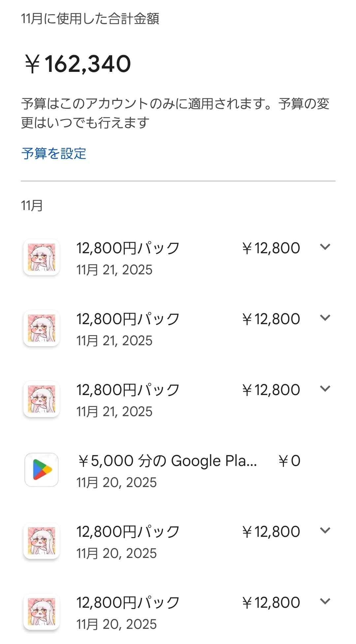The image size is (356, 644).
Task: Expand the topmost November 21 purchase details chevron
Action: 325,247
